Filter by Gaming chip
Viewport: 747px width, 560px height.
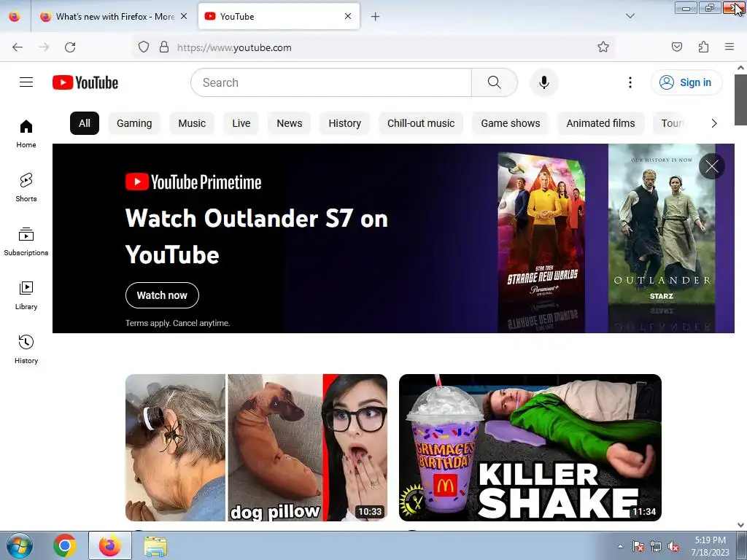pyautogui.click(x=134, y=123)
